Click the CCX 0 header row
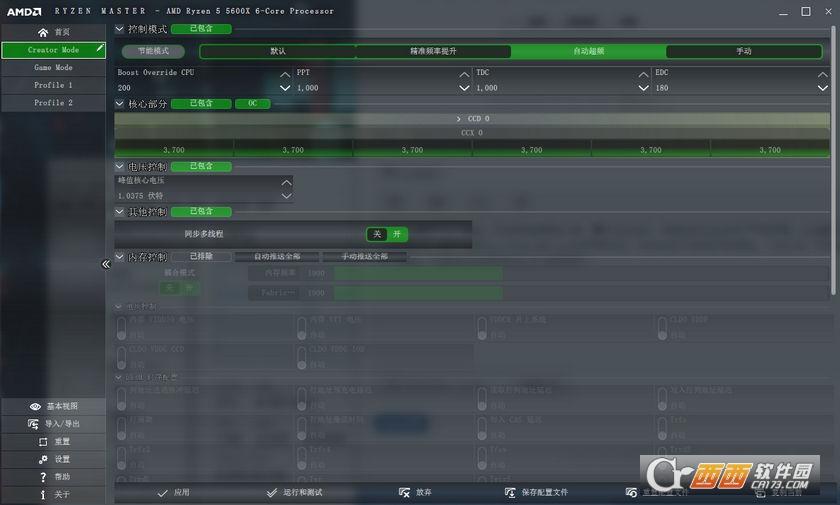The height and width of the screenshot is (505, 840). tap(472, 133)
